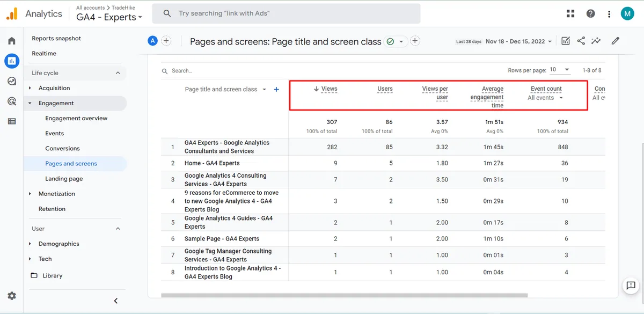Add secondary dimension blue plus
Screen dimensions: 644x314
pos(276,90)
